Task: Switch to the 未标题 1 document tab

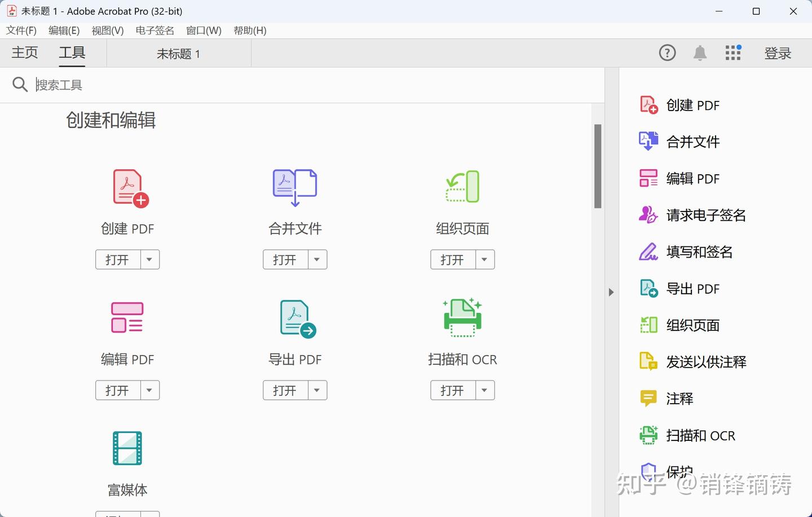Action: point(178,54)
